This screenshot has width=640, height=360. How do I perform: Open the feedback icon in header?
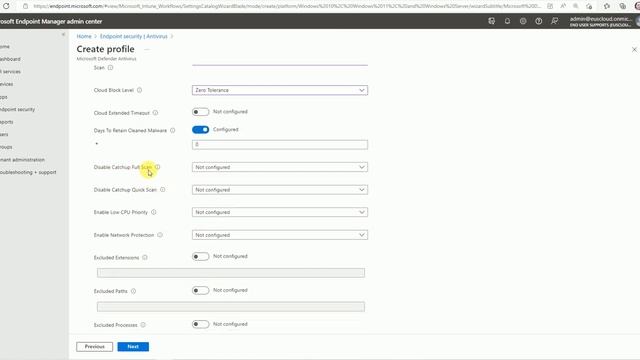(x=554, y=21)
